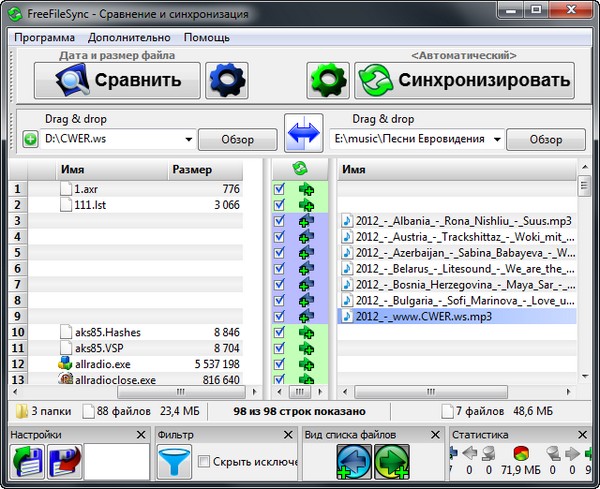600x489 pixels.
Task: Open comparison settings blue gear icon
Action: click(x=226, y=80)
